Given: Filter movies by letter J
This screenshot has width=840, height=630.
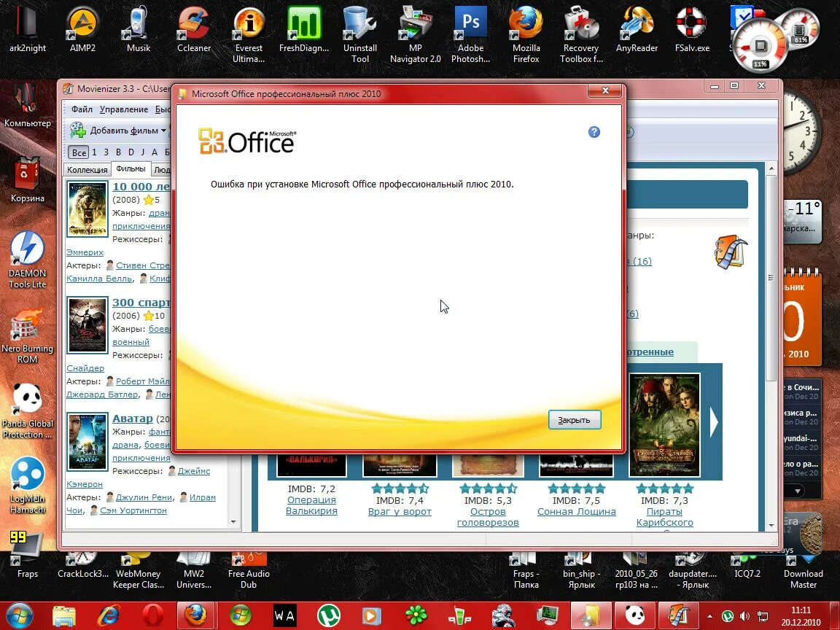Looking at the screenshot, I should (142, 152).
